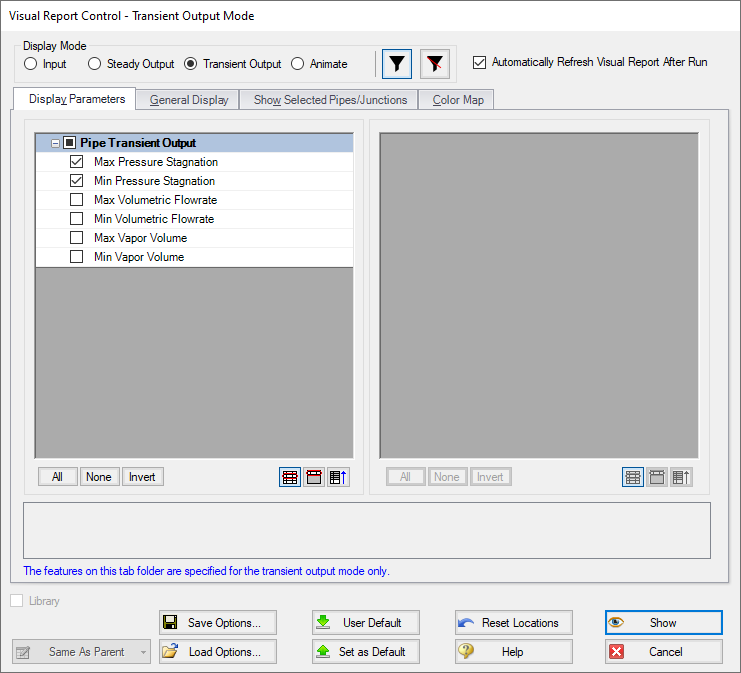The image size is (741, 673).
Task: Click the Show button
Action: (x=664, y=622)
